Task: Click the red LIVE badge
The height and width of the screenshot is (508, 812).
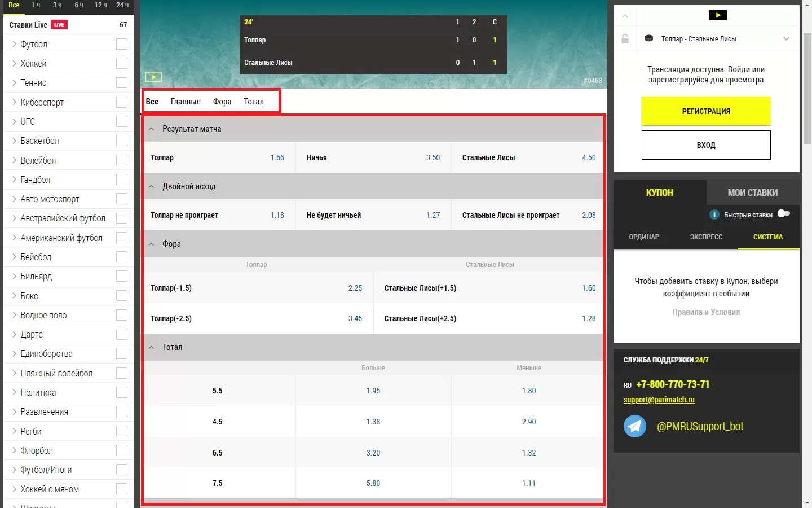Action: tap(59, 25)
